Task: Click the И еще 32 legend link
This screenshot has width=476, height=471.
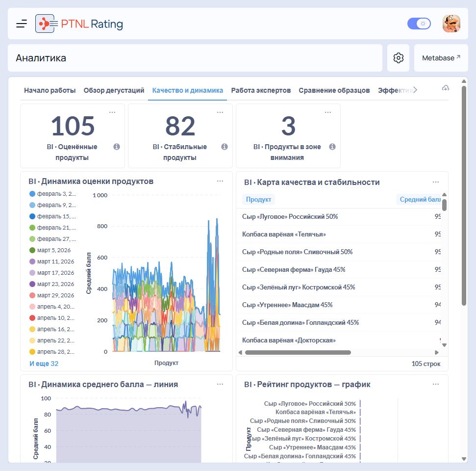Action: [x=44, y=364]
